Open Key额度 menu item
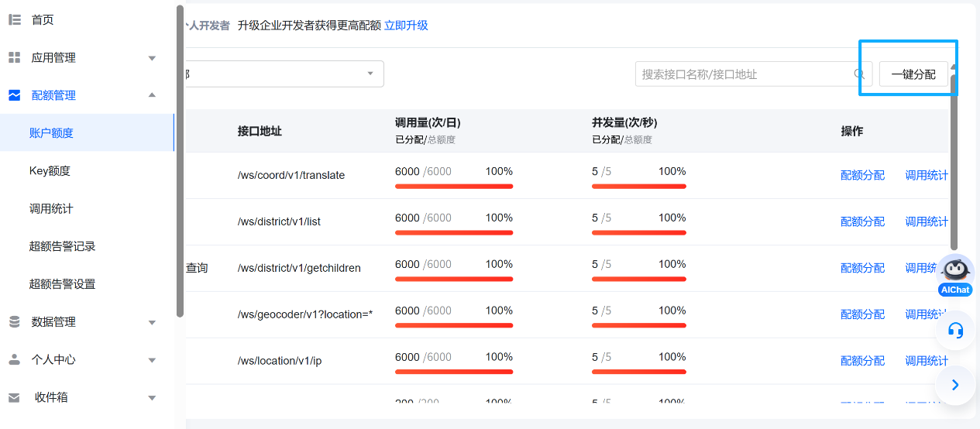The height and width of the screenshot is (429, 980). 50,171
